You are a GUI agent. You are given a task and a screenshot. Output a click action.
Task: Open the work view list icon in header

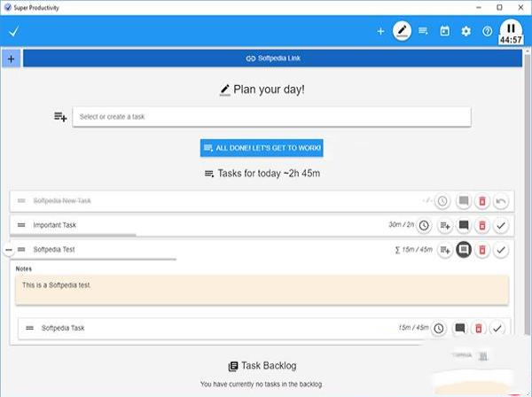tap(424, 31)
